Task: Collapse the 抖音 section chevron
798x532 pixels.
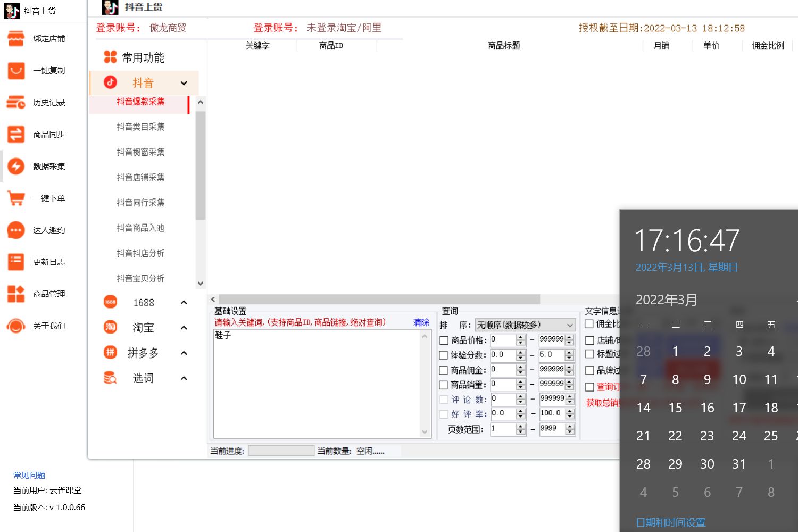Action: point(184,83)
